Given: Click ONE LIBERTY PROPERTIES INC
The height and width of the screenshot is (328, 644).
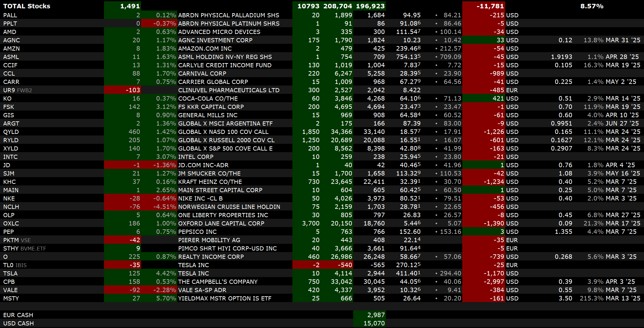Looking at the screenshot, I should coord(223,215).
